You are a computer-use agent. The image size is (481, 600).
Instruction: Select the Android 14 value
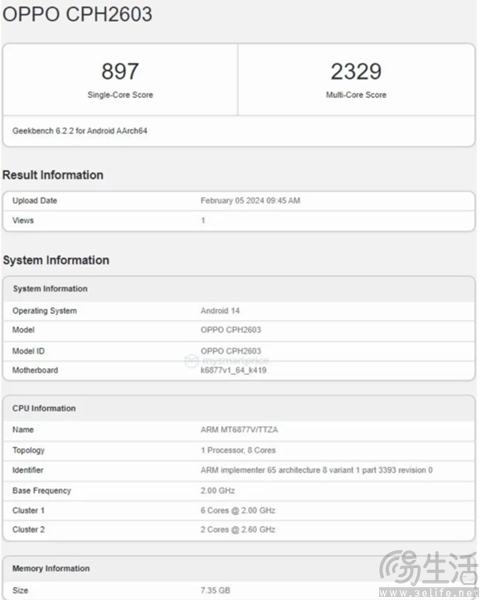[220, 311]
